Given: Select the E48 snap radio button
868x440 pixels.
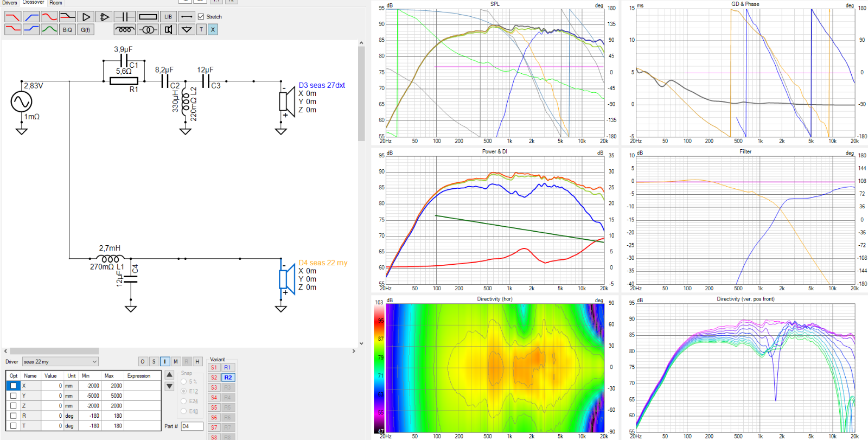Looking at the screenshot, I should tap(184, 411).
